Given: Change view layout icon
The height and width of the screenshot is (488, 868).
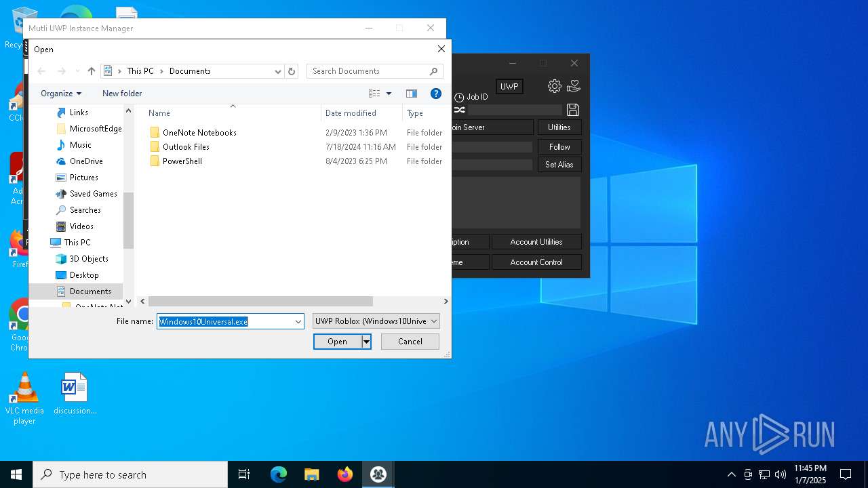Looking at the screenshot, I should 374,94.
